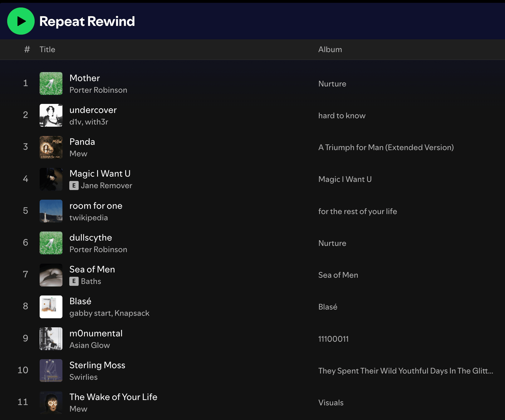The width and height of the screenshot is (505, 420).
Task: Open the Blasé album link
Action: 328,307
